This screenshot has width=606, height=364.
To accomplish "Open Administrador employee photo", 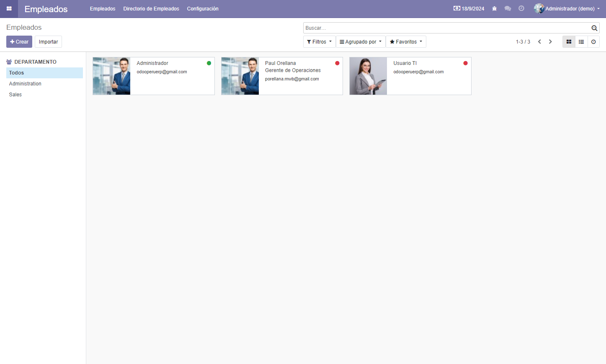I will (x=111, y=76).
